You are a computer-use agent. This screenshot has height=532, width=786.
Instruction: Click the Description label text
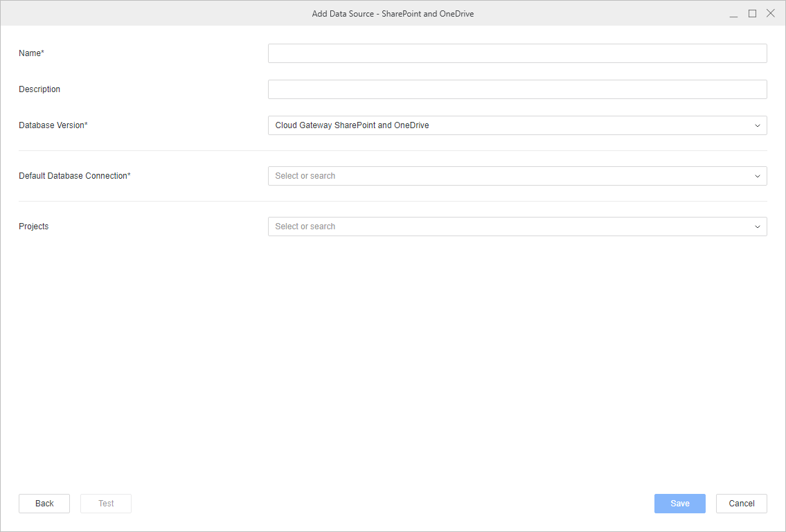click(39, 89)
